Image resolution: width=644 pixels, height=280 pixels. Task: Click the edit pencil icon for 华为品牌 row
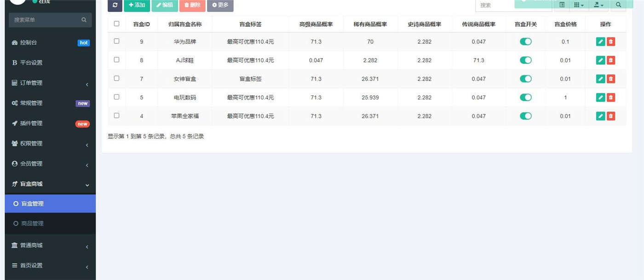600,42
